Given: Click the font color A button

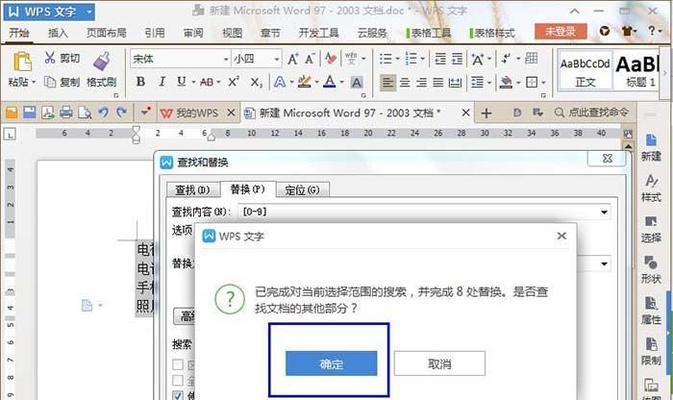Looking at the screenshot, I should pos(329,81).
